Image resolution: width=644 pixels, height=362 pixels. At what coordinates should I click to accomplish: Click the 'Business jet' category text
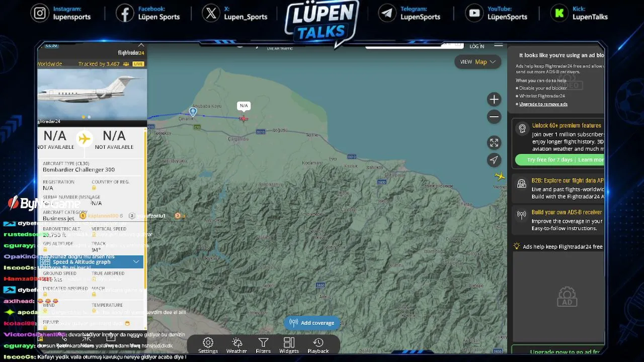click(x=58, y=218)
